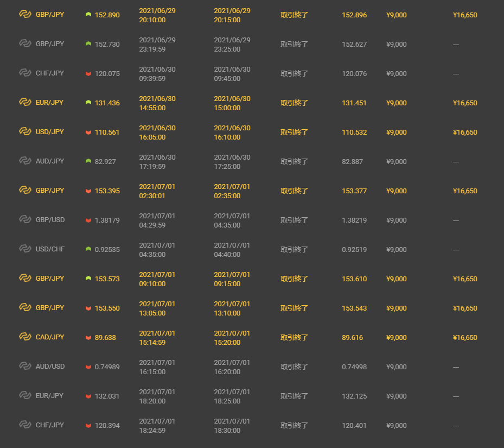Click the gray chain icon beside GBP/USD

pos(25,219)
